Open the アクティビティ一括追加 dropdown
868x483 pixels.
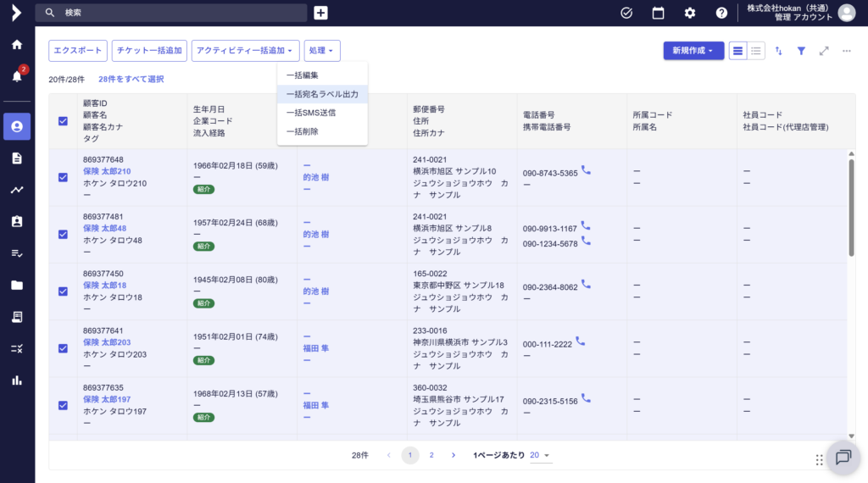coord(245,51)
